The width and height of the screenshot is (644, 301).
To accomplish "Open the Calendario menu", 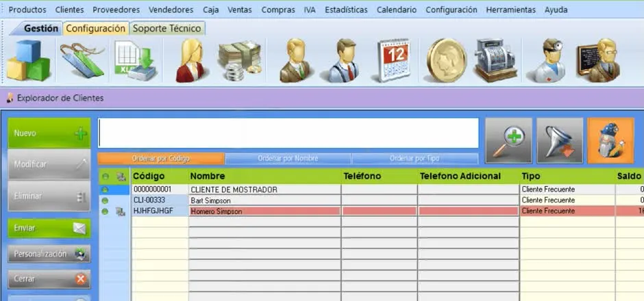I will (397, 10).
